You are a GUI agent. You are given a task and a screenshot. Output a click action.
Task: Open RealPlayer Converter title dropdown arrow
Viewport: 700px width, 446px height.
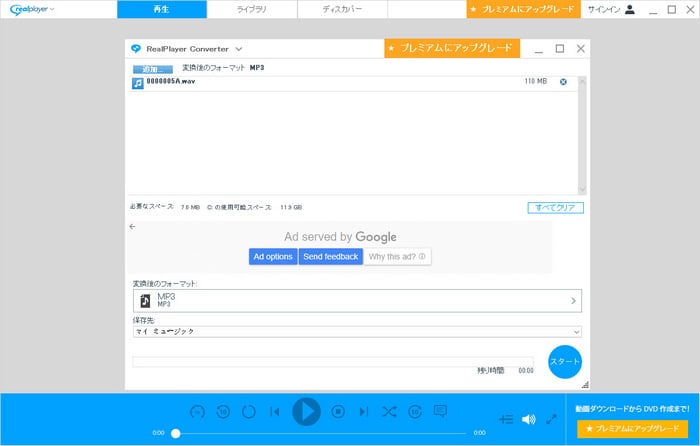(239, 49)
